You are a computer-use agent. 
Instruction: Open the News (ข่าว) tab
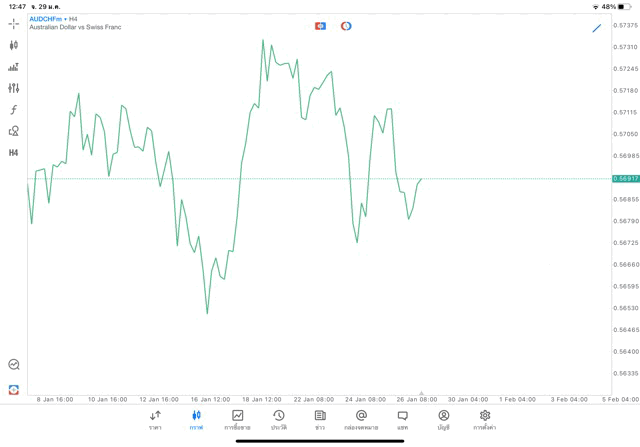coord(320,420)
